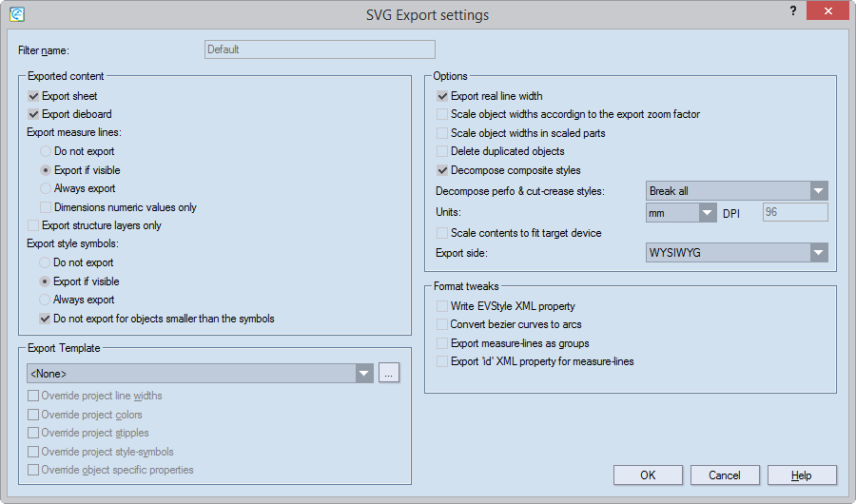This screenshot has width=856, height=504.
Task: Disable Decompose composite styles checkbox
Action: click(442, 170)
